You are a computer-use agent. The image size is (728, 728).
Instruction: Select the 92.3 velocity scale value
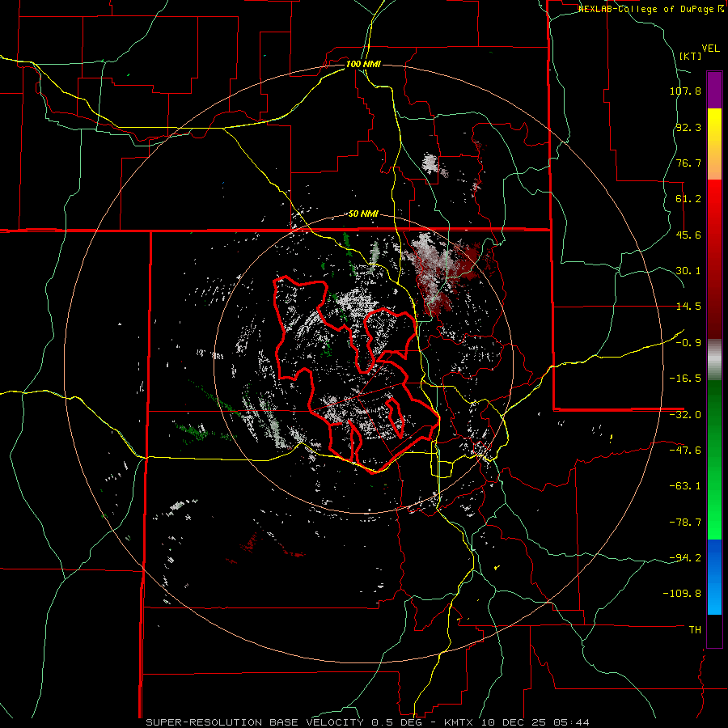(688, 127)
